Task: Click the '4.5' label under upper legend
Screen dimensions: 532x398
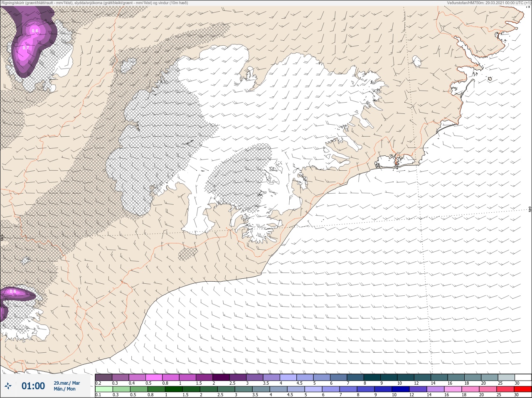Action: 299,383
